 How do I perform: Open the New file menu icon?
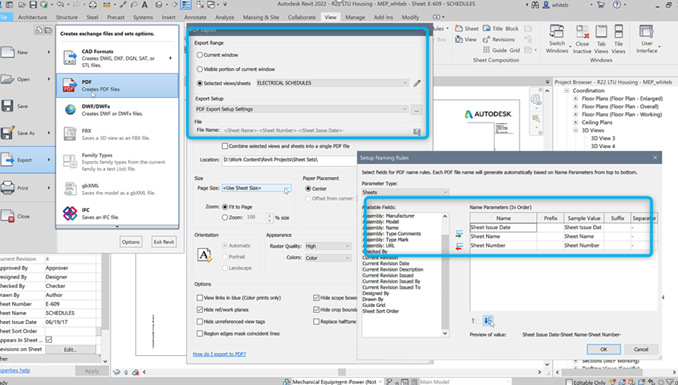[x=7, y=52]
